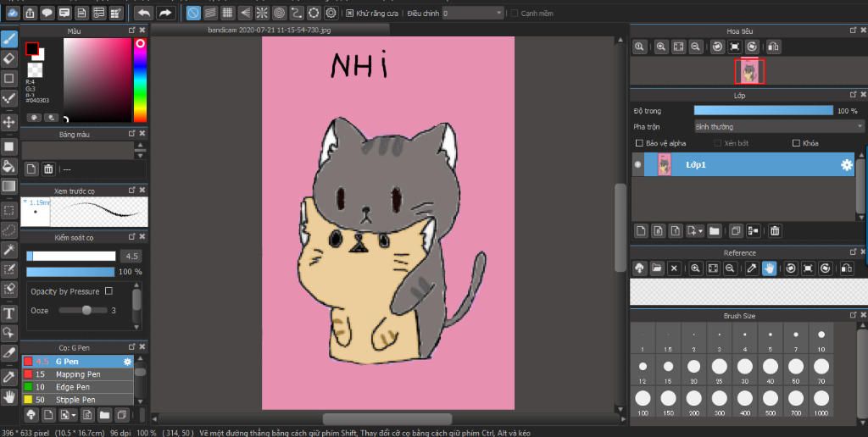The width and height of the screenshot is (868, 437).
Task: Select bandicam 2020-07-21 document tab
Action: coord(270,30)
